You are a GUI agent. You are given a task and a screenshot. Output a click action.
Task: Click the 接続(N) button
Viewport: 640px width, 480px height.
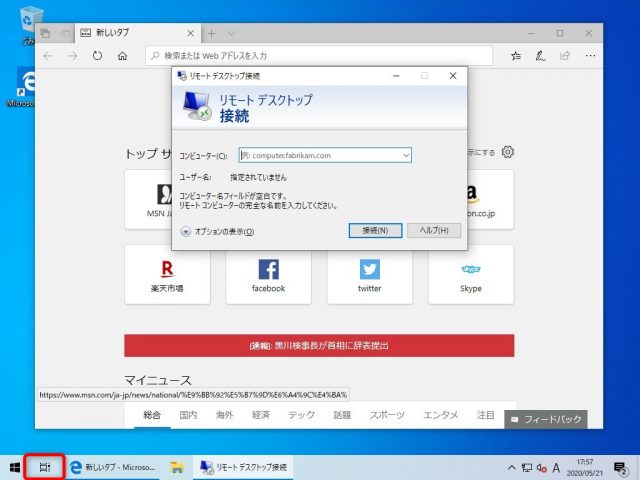pos(375,231)
